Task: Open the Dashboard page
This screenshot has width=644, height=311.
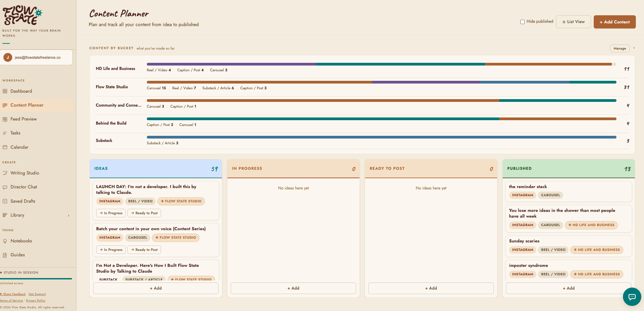Action: pyautogui.click(x=37, y=91)
